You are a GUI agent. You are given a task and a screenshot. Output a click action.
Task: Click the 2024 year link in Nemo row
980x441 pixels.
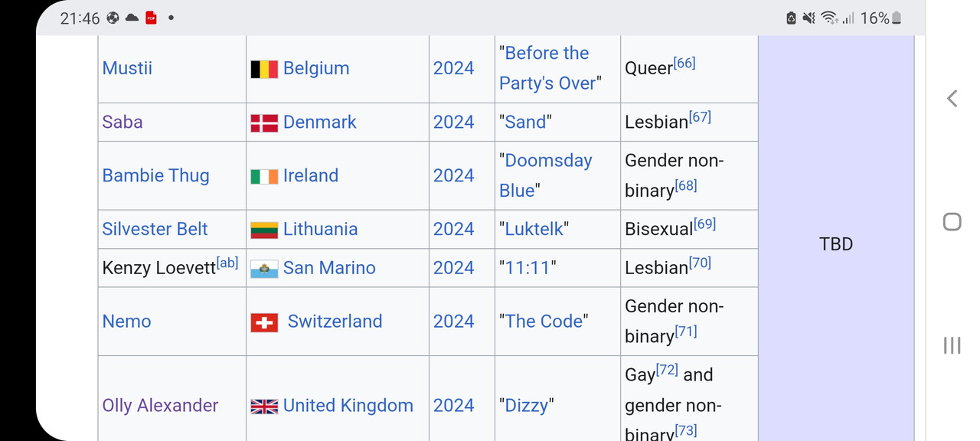pyautogui.click(x=453, y=321)
